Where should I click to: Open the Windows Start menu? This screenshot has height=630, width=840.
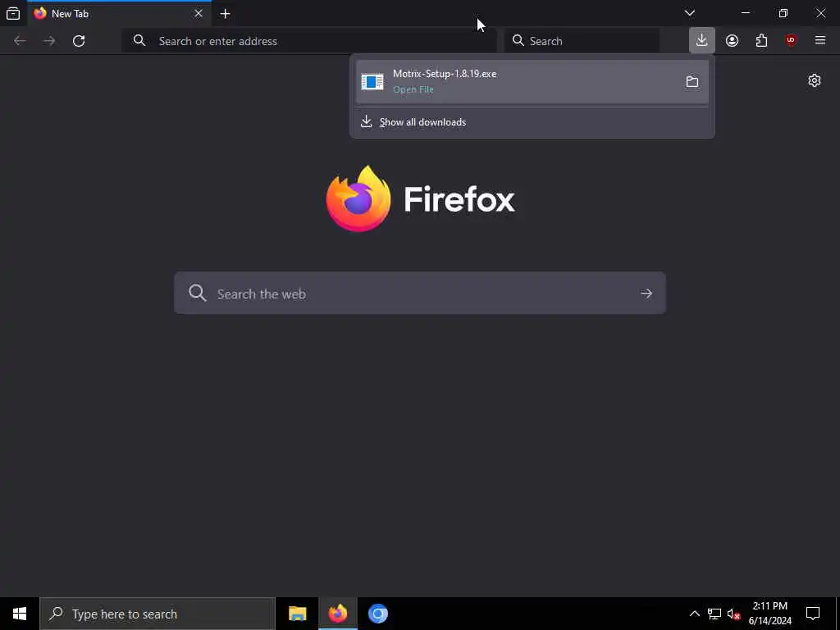click(20, 614)
